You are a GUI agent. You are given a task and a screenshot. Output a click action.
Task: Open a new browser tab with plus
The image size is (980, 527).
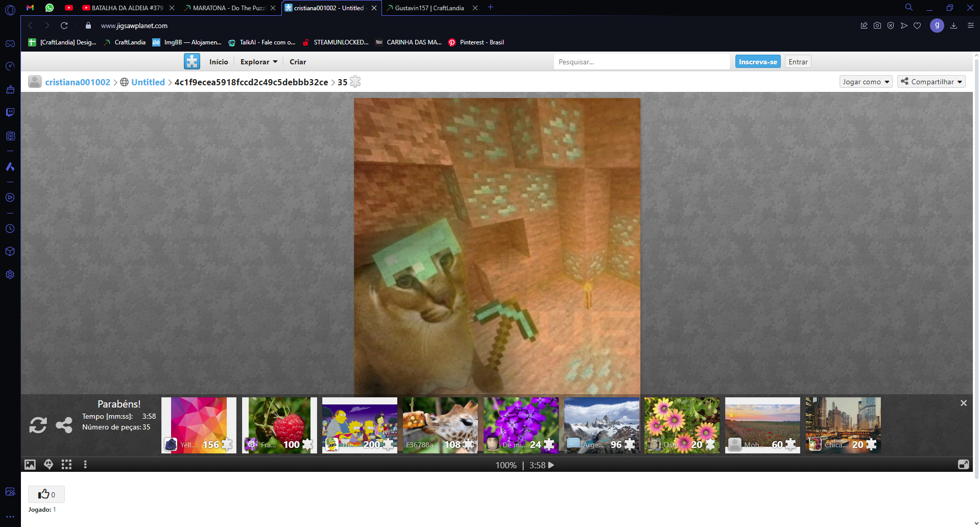pyautogui.click(x=490, y=7)
